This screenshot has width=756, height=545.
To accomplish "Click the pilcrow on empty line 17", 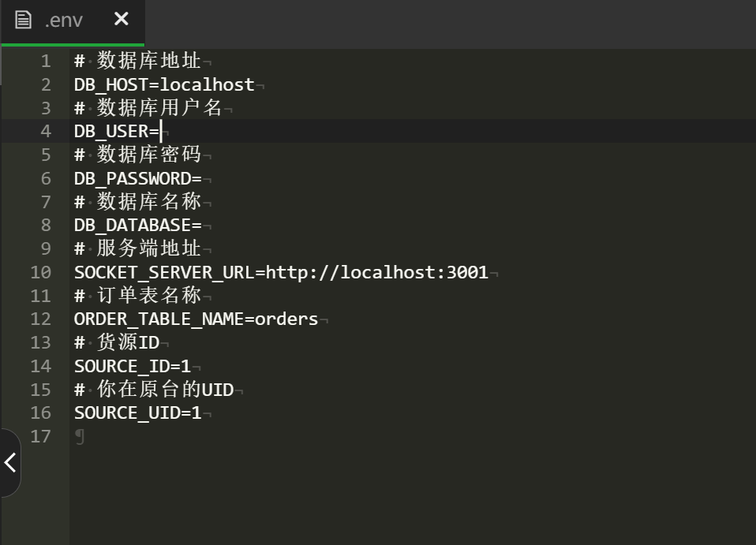I will tap(79, 437).
